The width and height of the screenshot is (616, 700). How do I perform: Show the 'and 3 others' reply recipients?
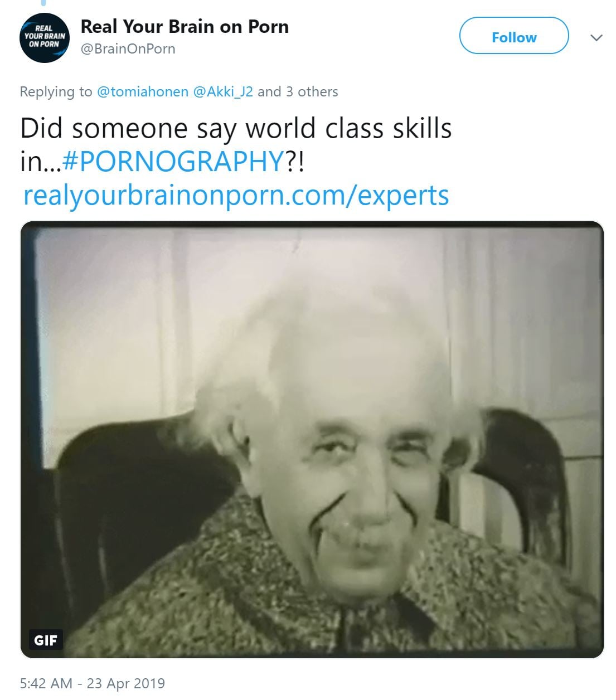coord(298,91)
